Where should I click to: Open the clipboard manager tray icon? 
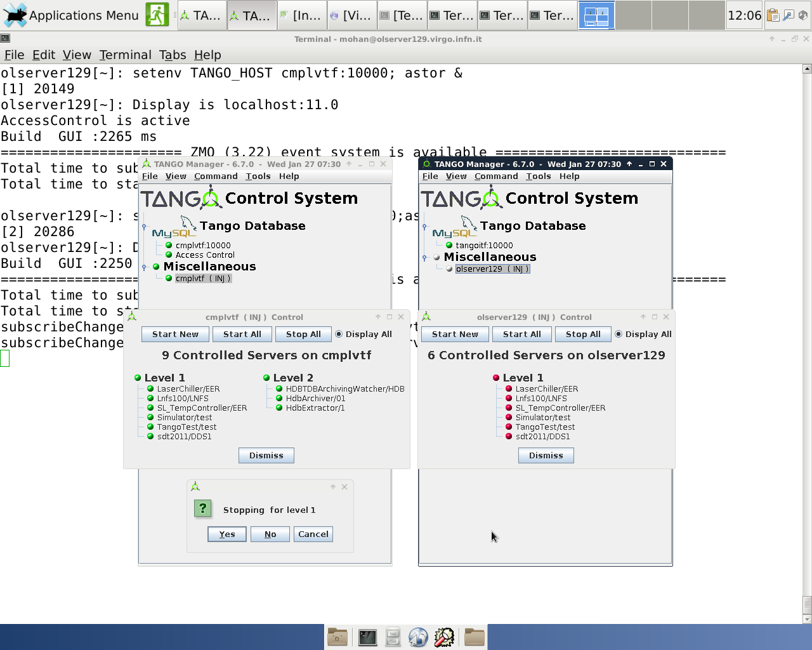(x=773, y=15)
